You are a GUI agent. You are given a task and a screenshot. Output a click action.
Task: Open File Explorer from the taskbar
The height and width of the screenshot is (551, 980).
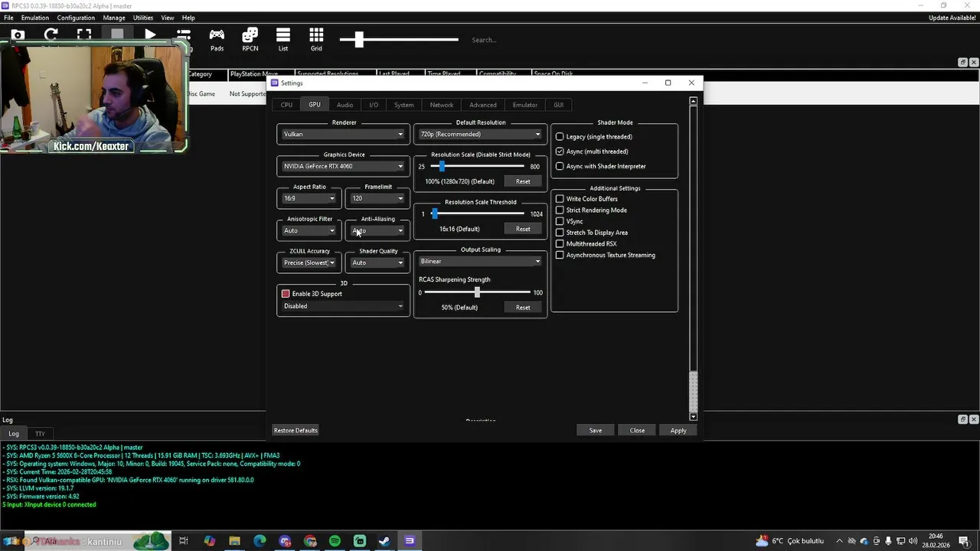[234, 541]
